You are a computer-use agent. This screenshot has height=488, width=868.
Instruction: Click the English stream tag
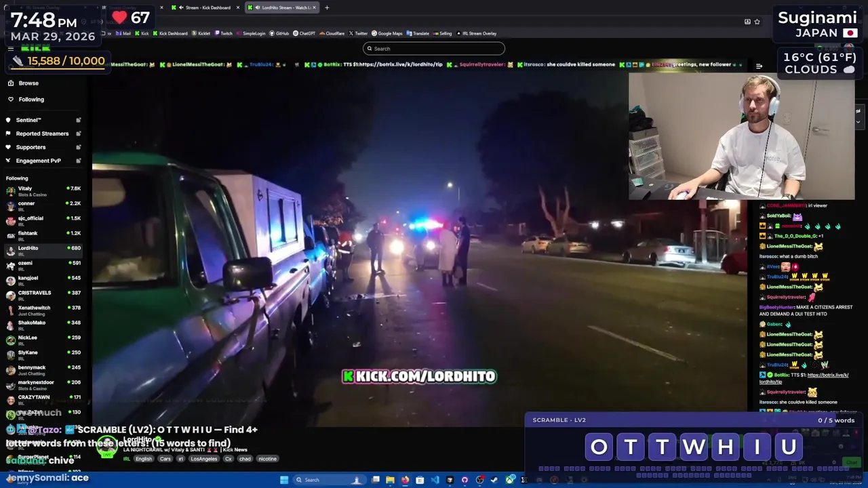(144, 459)
